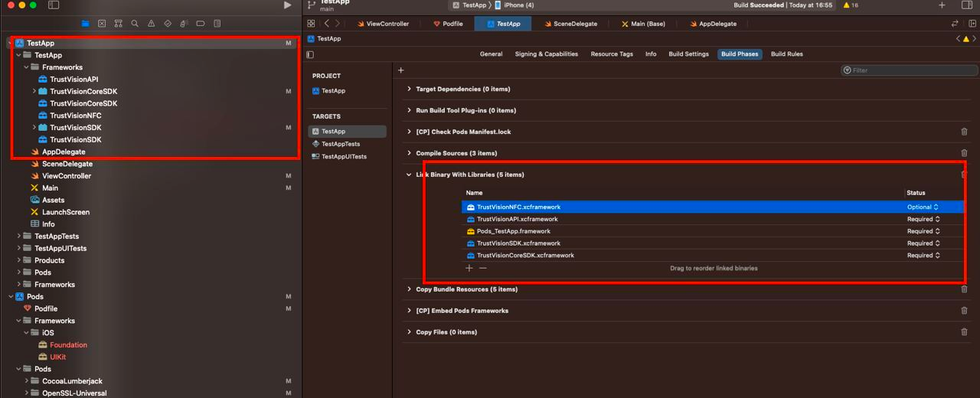Expand Run Build Tool Plug-ins section
The image size is (980, 398).
coord(410,110)
